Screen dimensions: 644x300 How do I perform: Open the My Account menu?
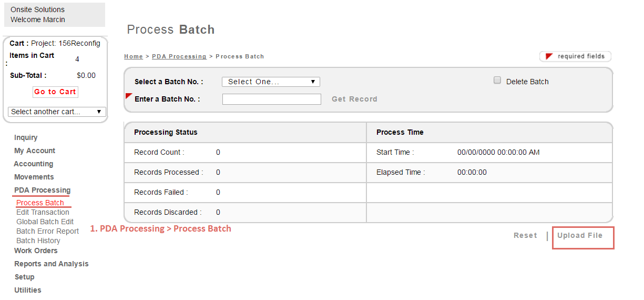(35, 151)
